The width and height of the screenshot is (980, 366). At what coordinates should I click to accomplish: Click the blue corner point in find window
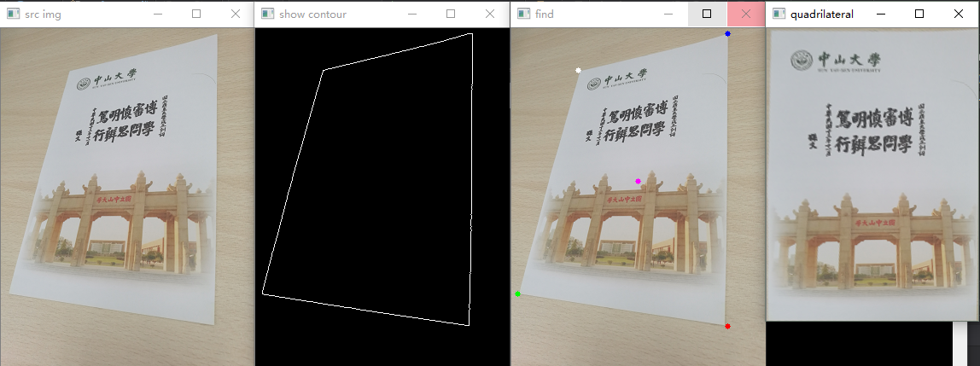coord(727,34)
